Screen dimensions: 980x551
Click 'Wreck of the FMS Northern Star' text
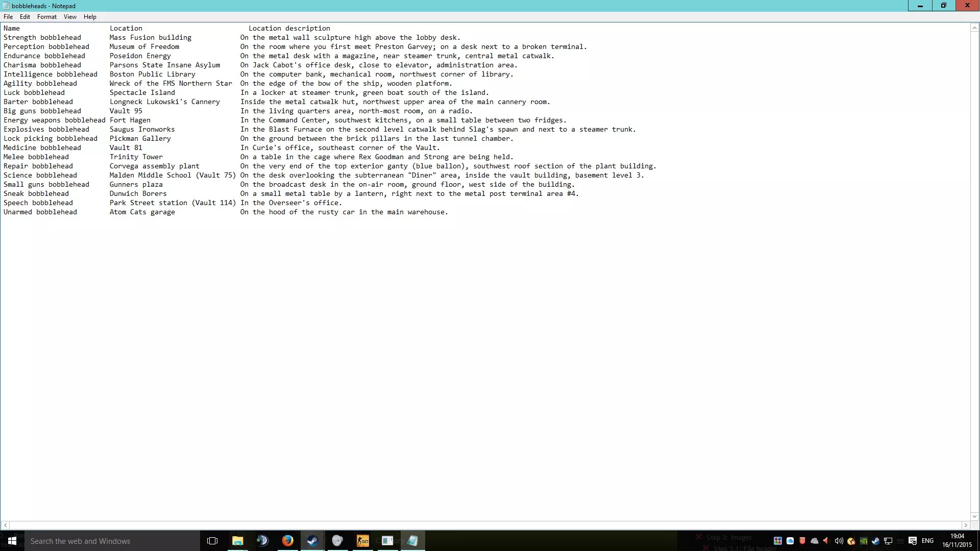(171, 84)
